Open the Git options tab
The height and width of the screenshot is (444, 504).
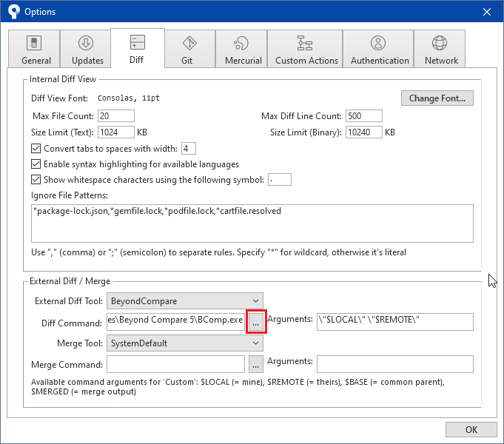click(x=189, y=49)
